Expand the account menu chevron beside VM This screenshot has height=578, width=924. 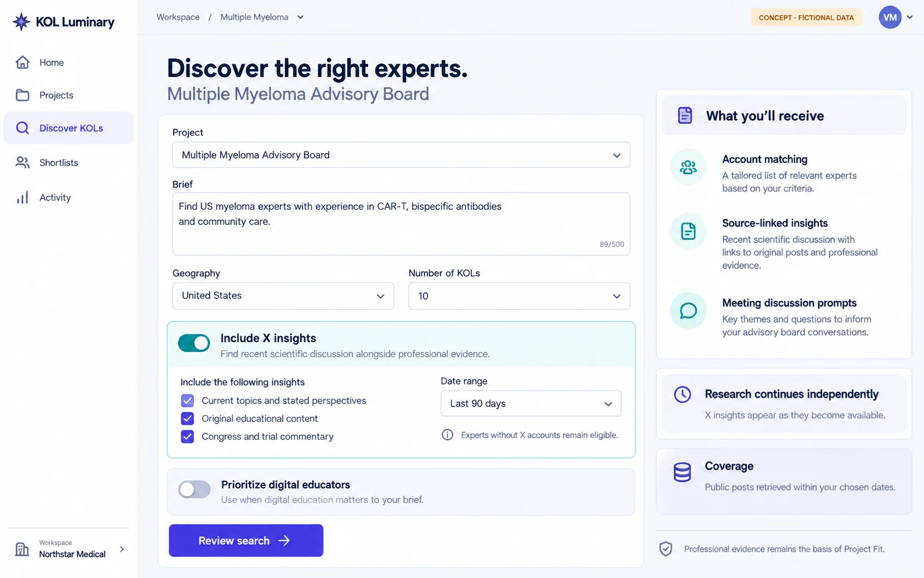(x=909, y=17)
